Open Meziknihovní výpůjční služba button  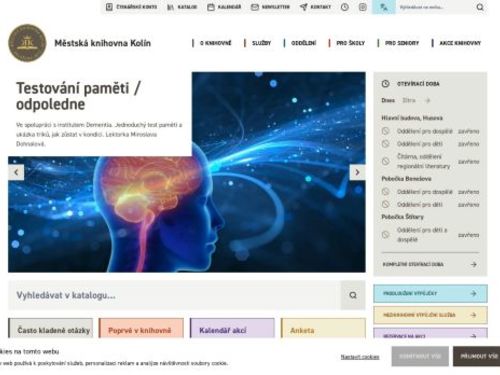tap(430, 315)
